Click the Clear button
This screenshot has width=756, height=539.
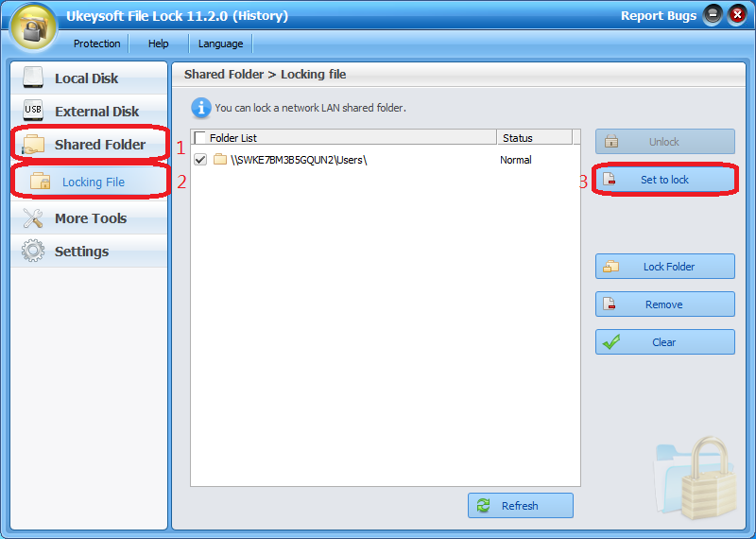tap(665, 341)
